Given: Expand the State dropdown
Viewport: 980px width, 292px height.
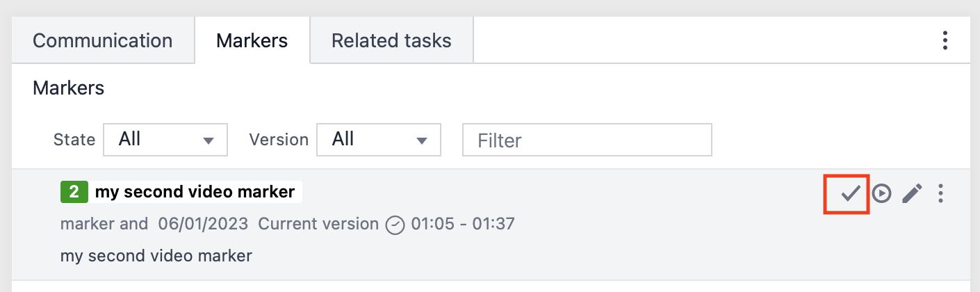Looking at the screenshot, I should pyautogui.click(x=165, y=140).
